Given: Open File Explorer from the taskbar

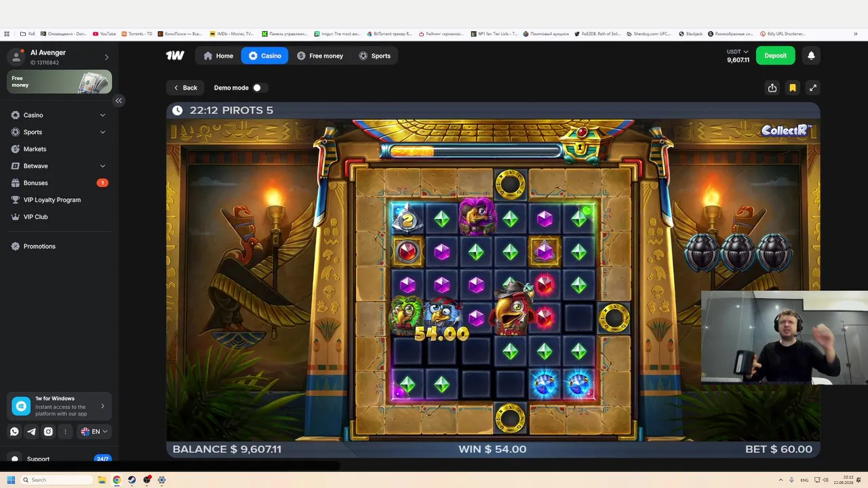Looking at the screenshot, I should (x=102, y=480).
